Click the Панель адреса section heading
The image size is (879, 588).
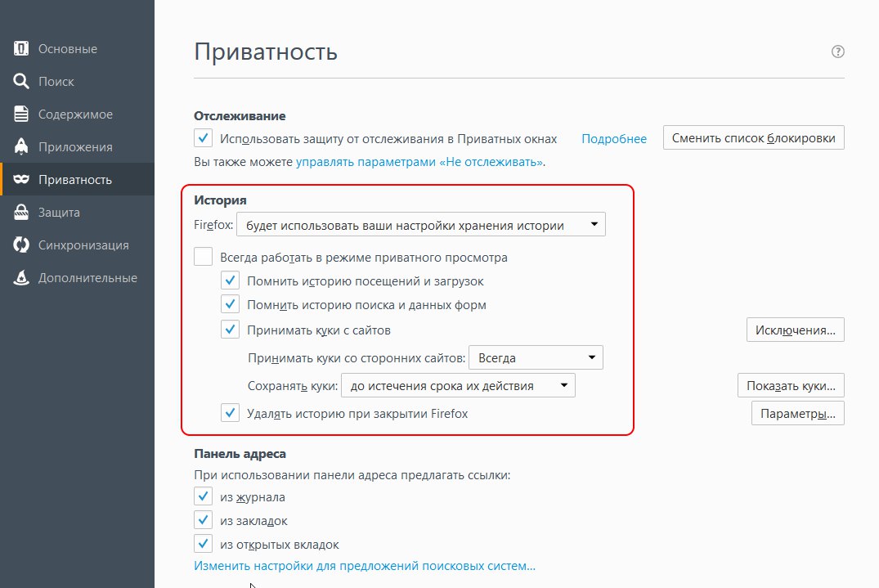point(240,454)
